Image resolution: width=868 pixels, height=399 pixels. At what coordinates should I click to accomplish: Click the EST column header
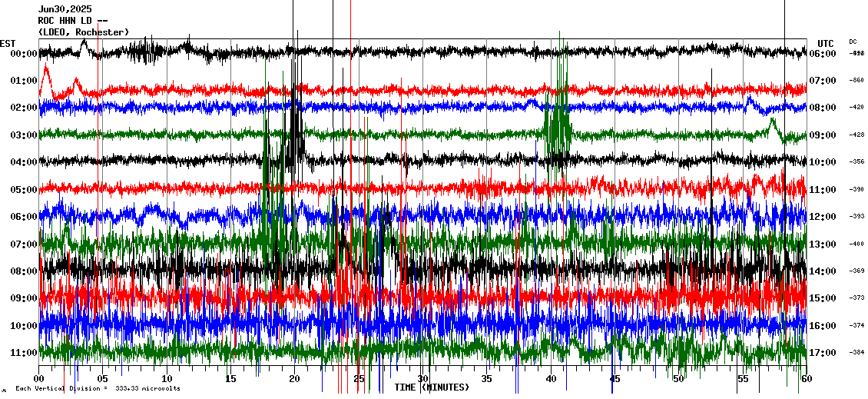pyautogui.click(x=8, y=43)
